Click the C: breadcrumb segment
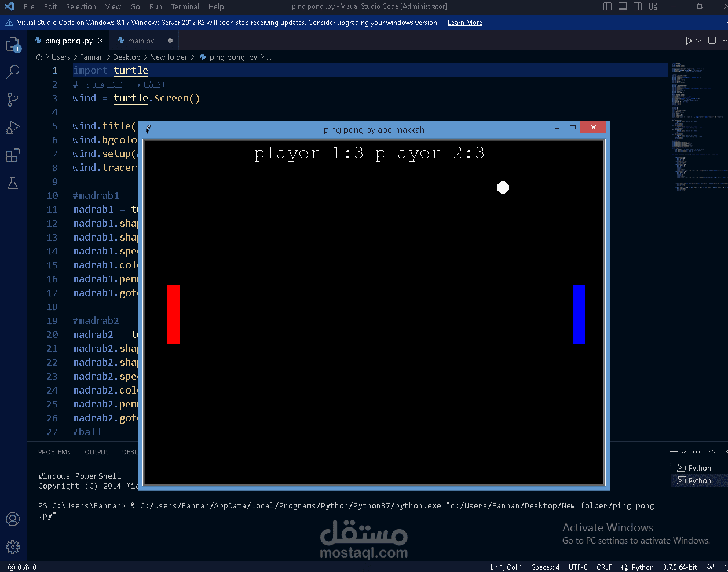This screenshot has width=728, height=572. click(x=39, y=57)
